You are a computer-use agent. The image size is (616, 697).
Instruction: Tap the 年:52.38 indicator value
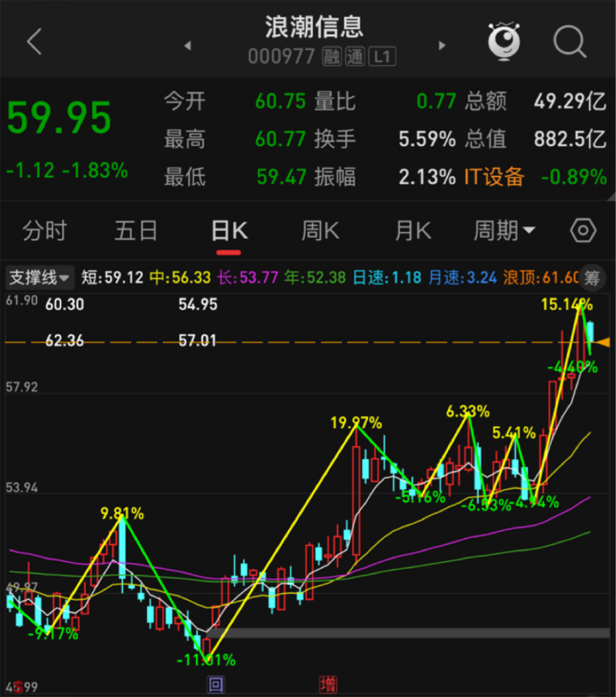[315, 278]
